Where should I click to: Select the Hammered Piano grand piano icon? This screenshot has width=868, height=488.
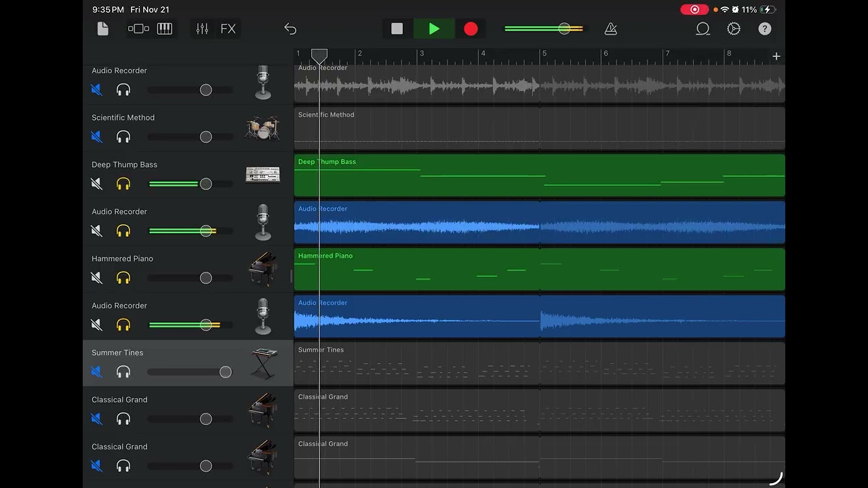[x=262, y=268]
